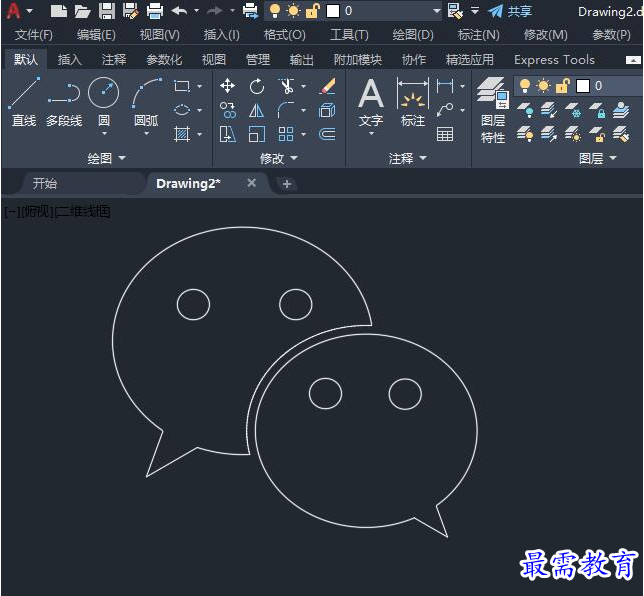Click the 共享 share button
The height and width of the screenshot is (596, 644).
(510, 11)
